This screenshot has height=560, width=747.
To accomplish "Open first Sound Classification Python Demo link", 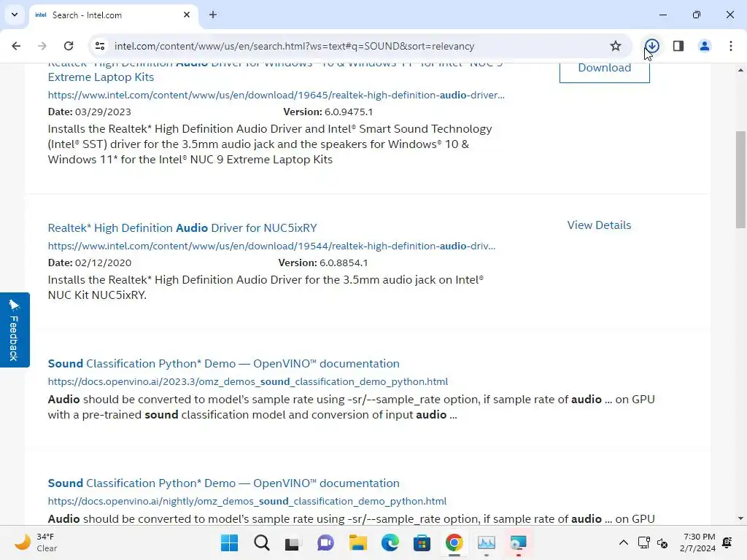I will [223, 363].
